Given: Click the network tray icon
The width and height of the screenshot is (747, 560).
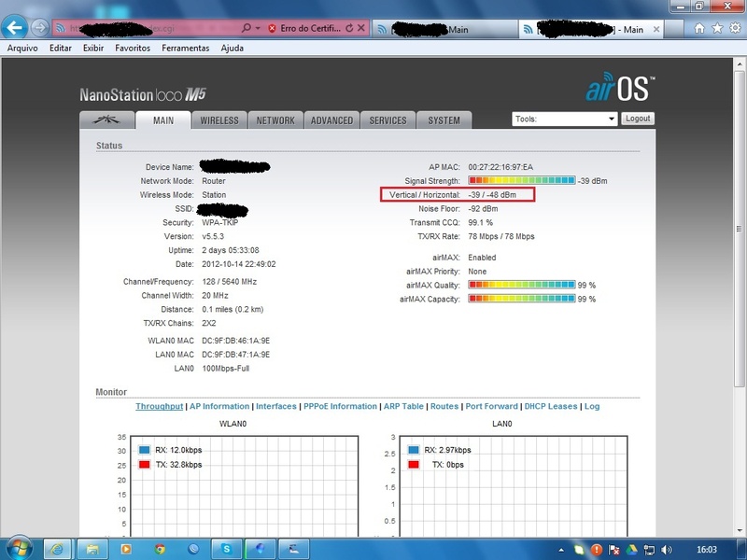Looking at the screenshot, I should 649,550.
